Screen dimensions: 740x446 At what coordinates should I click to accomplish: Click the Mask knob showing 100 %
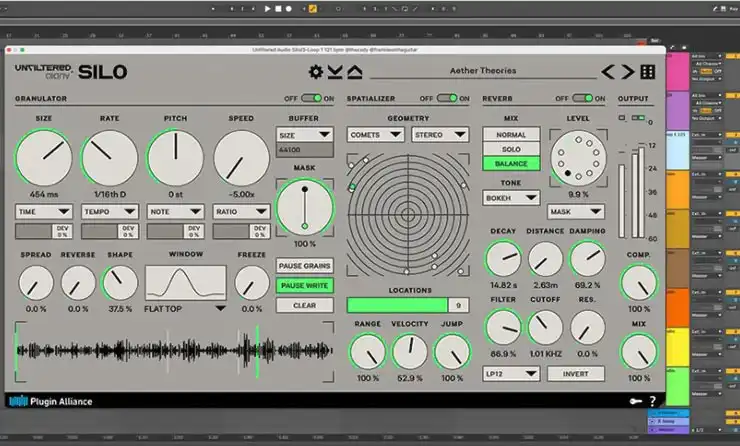pyautogui.click(x=304, y=208)
